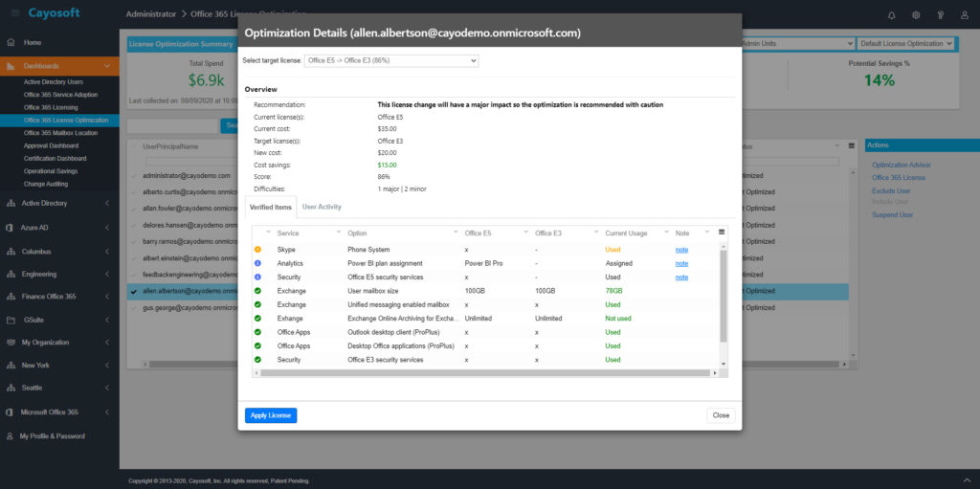Click green check on Outlook desktop client row
Viewport: 980px width, 489px height.
pyautogui.click(x=257, y=332)
